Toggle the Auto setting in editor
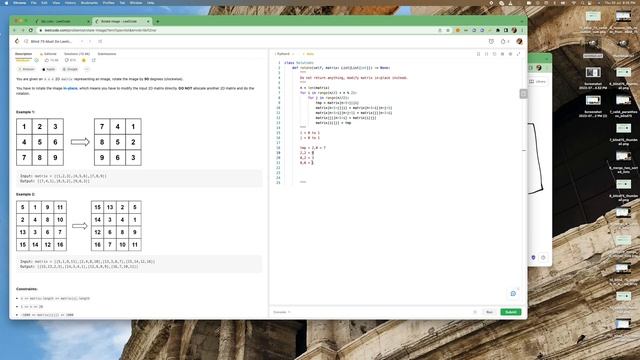 tap(309, 54)
